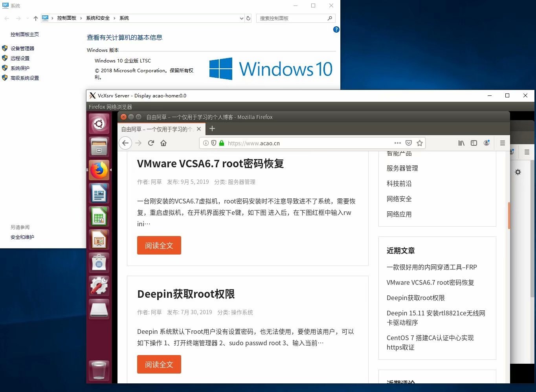Viewport: 536px width, 392px height.
Task: Open the removable drive icon in launcher
Action: coord(99,309)
